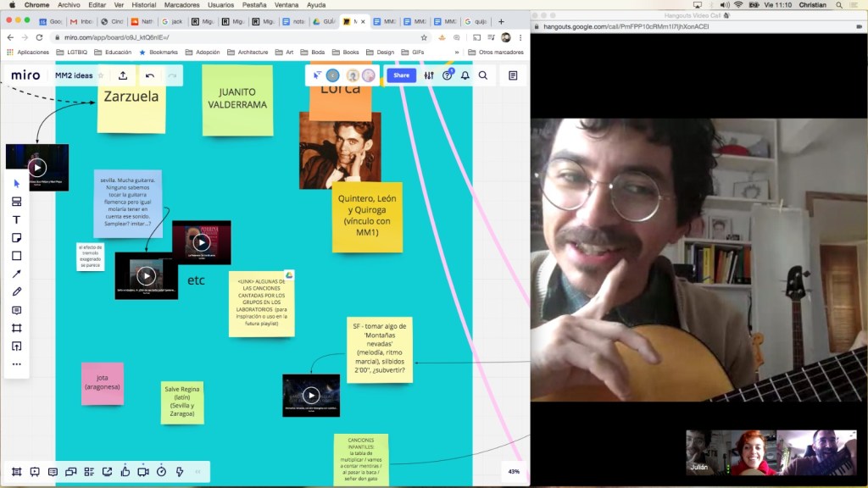Select the Shape rectangle tool
This screenshot has height=488, width=868.
(16, 256)
